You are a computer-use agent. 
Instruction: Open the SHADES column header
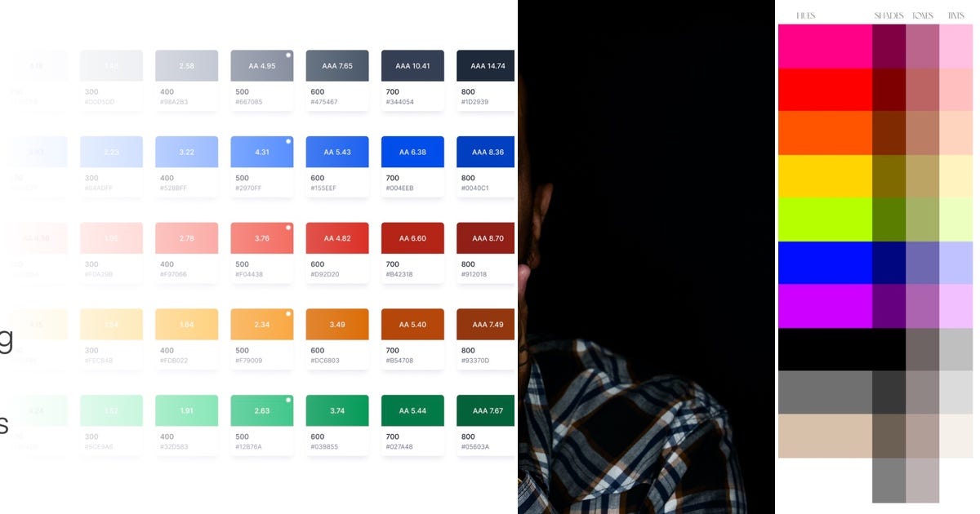click(x=889, y=14)
